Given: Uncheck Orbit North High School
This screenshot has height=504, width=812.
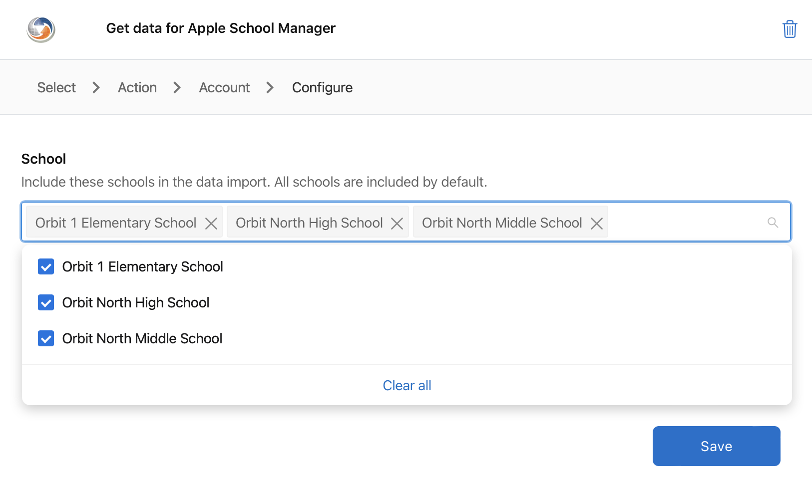Looking at the screenshot, I should [45, 302].
